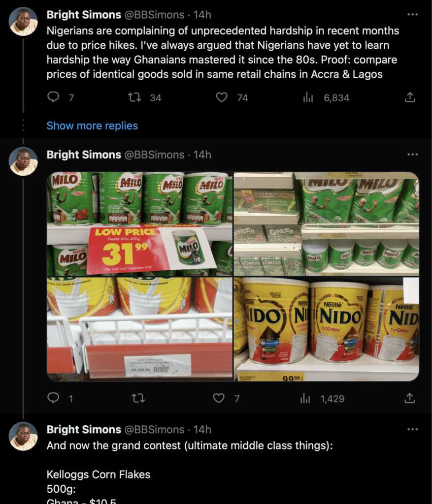The image size is (432, 504).
Task: View analytics showing 6,834 views
Action: pyautogui.click(x=308, y=97)
